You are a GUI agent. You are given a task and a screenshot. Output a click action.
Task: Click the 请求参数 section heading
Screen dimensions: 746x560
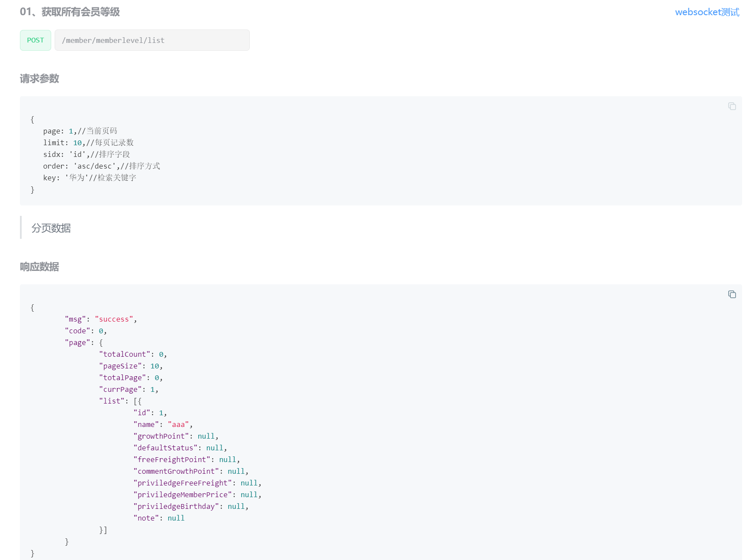(x=39, y=79)
